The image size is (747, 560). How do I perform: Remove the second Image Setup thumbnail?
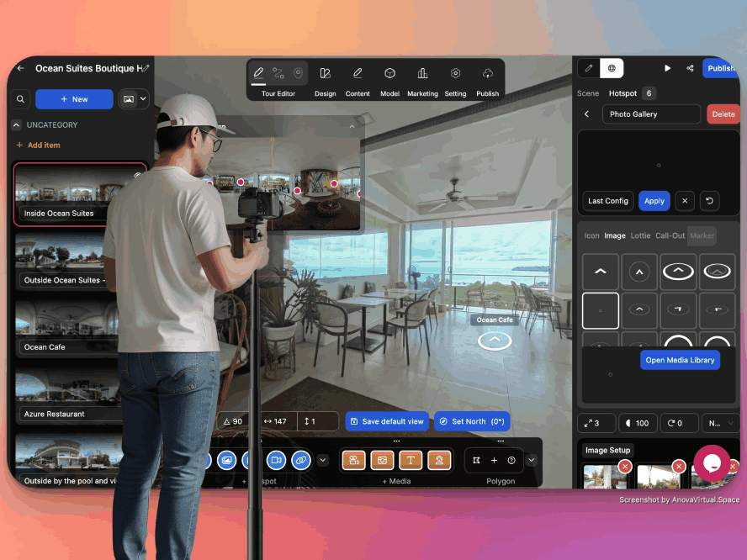point(679,466)
